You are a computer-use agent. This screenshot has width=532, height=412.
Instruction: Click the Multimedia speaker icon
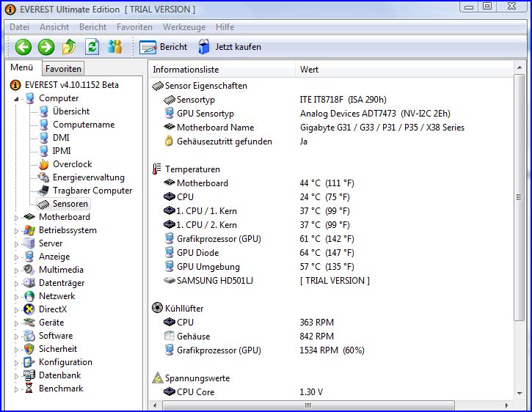click(29, 270)
